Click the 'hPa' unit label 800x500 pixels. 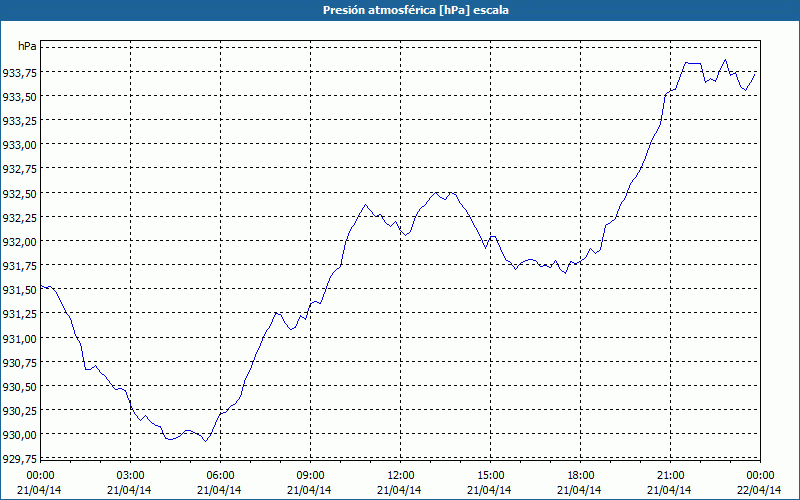click(27, 46)
